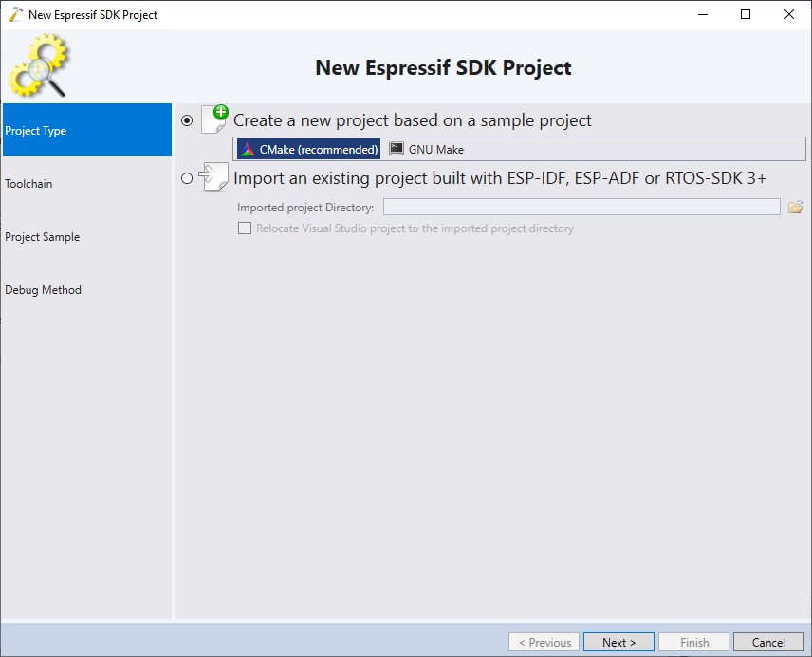Select 'Import an existing project' radio button
Screen dimensions: 812x657
(187, 178)
